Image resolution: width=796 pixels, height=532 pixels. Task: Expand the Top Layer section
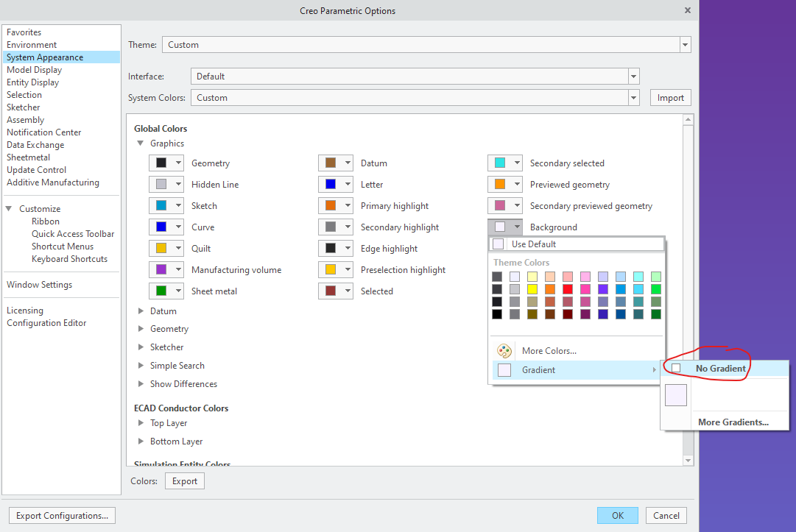coord(141,422)
